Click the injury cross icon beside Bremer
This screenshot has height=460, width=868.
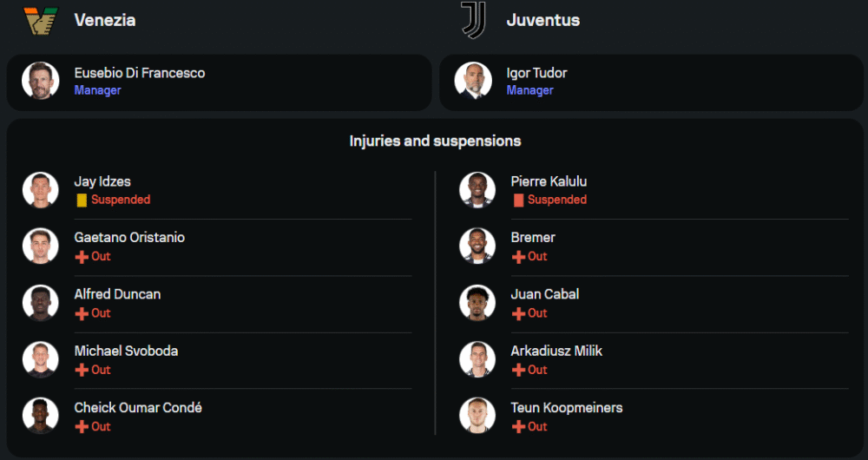point(518,257)
